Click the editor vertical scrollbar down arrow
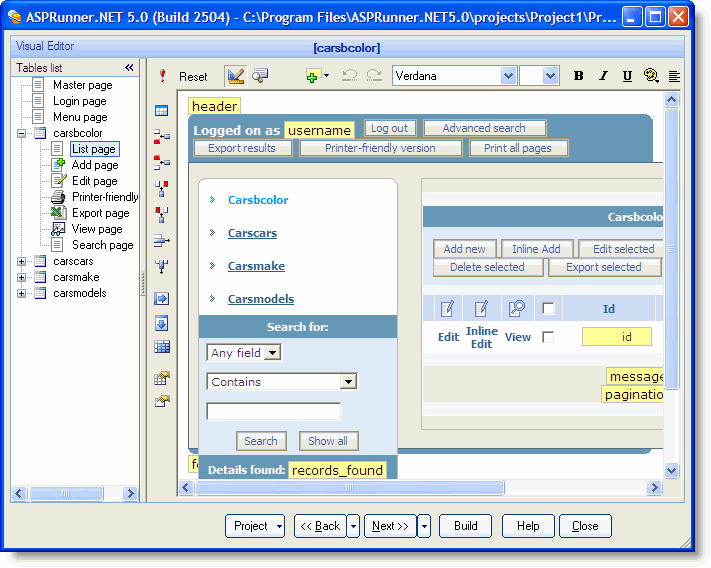711x568 pixels. (672, 471)
